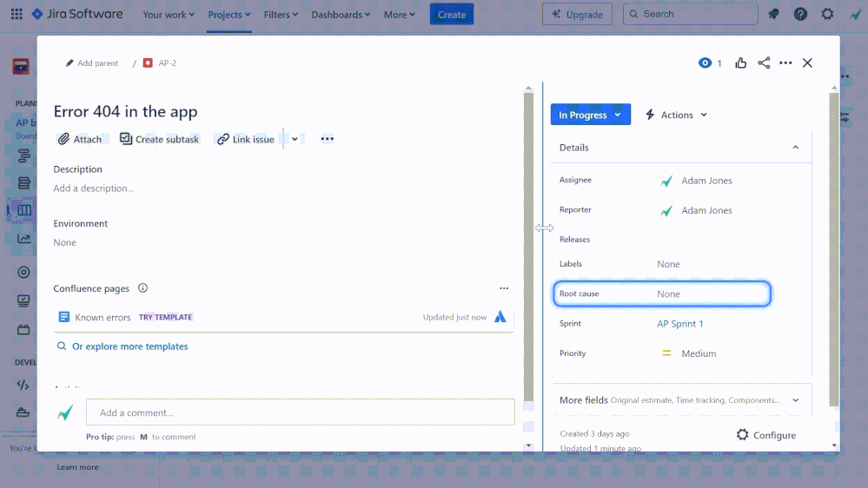Click the Error 404 in the app title

click(x=126, y=111)
